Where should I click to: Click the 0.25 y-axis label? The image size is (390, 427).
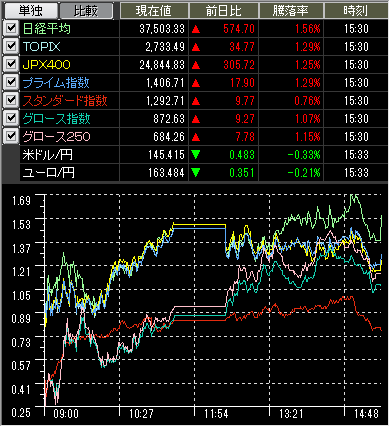point(21,413)
